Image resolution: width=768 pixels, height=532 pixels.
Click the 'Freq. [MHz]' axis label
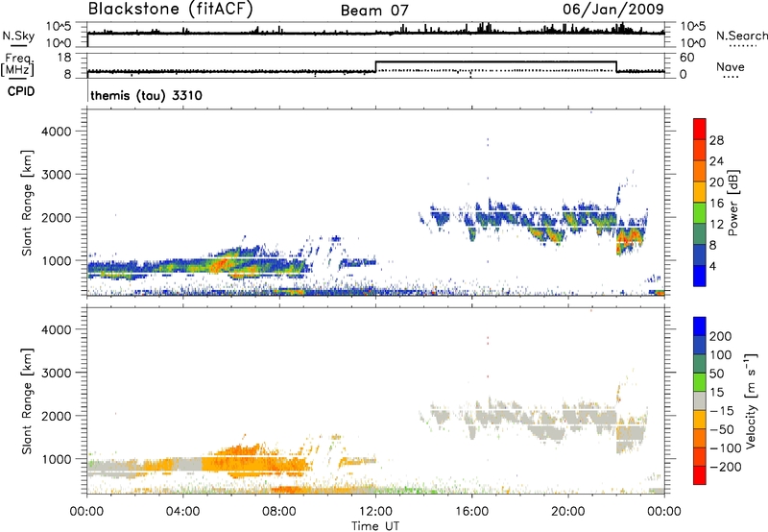click(17, 65)
